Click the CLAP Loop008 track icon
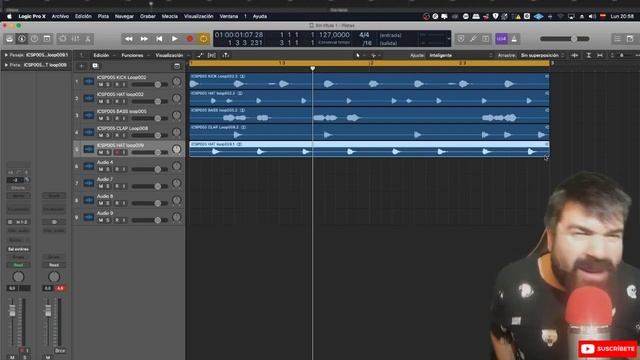Viewport: 640px width, 360px height. (x=89, y=132)
